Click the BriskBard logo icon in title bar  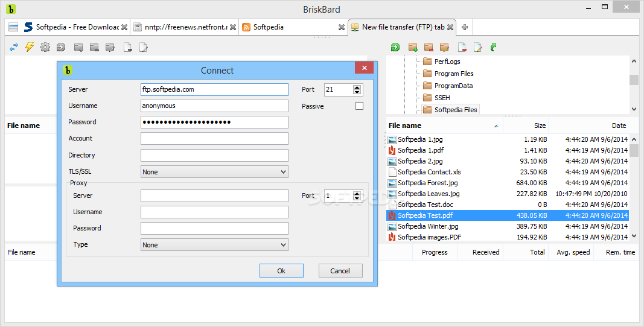[x=11, y=8]
